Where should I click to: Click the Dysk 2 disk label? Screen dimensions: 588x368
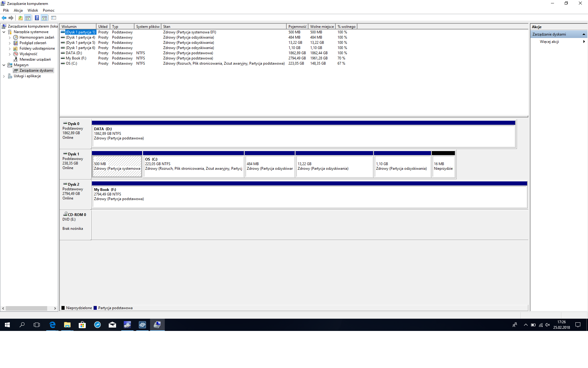pyautogui.click(x=75, y=194)
